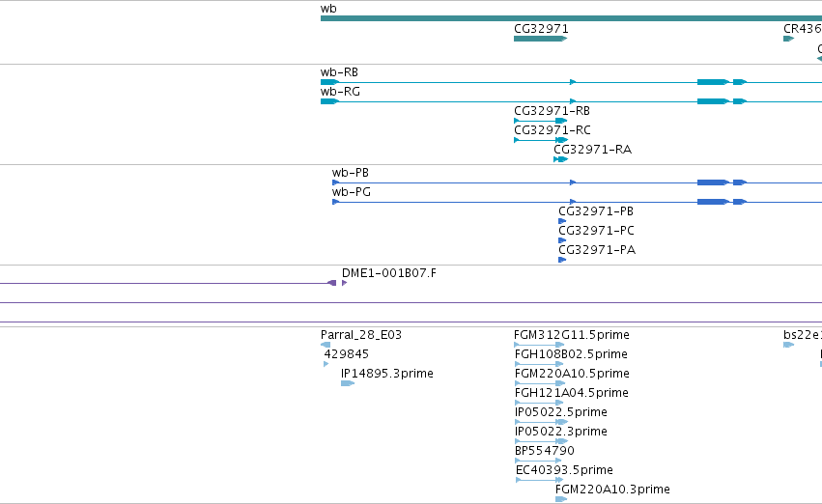
Task: Click the BP554790 EST feature
Action: (538, 461)
